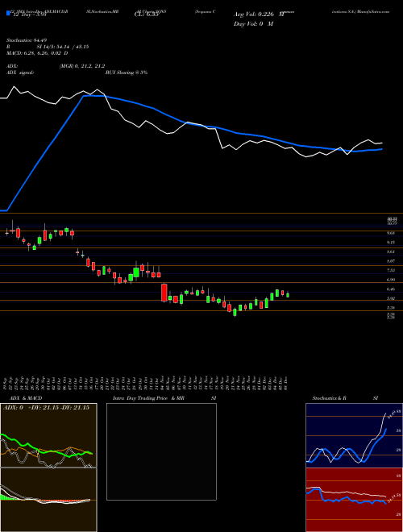The width and height of the screenshot is (403, 532).
Task: Click the 'Intra Day Trading Price & MR' title
Action: (148, 398)
